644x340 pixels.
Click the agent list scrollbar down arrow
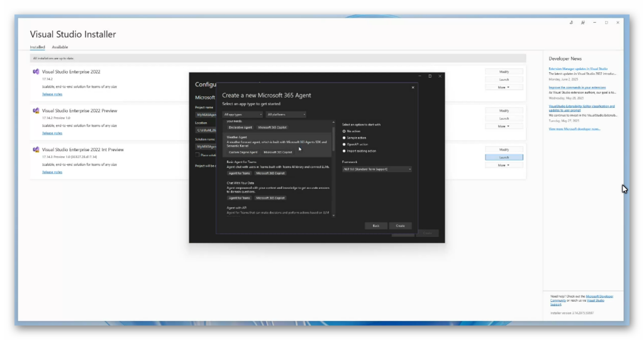[x=333, y=215]
